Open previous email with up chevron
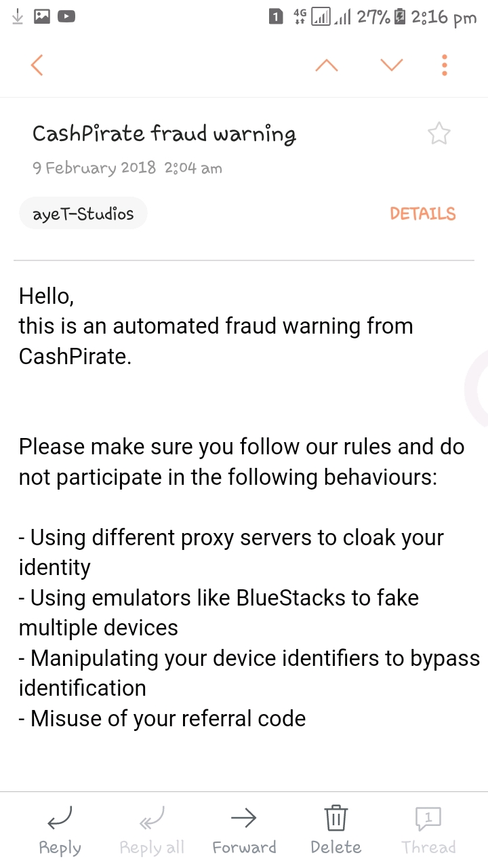The height and width of the screenshot is (868, 488). [327, 65]
